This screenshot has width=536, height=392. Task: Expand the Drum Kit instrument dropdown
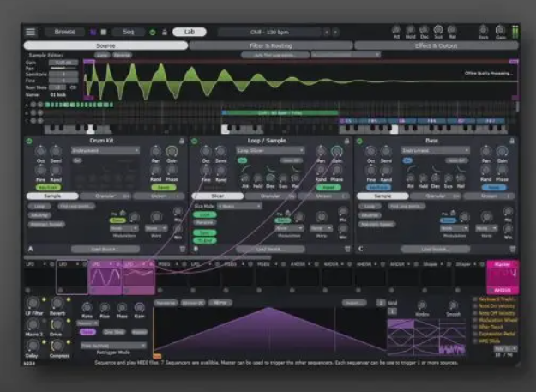tap(105, 150)
